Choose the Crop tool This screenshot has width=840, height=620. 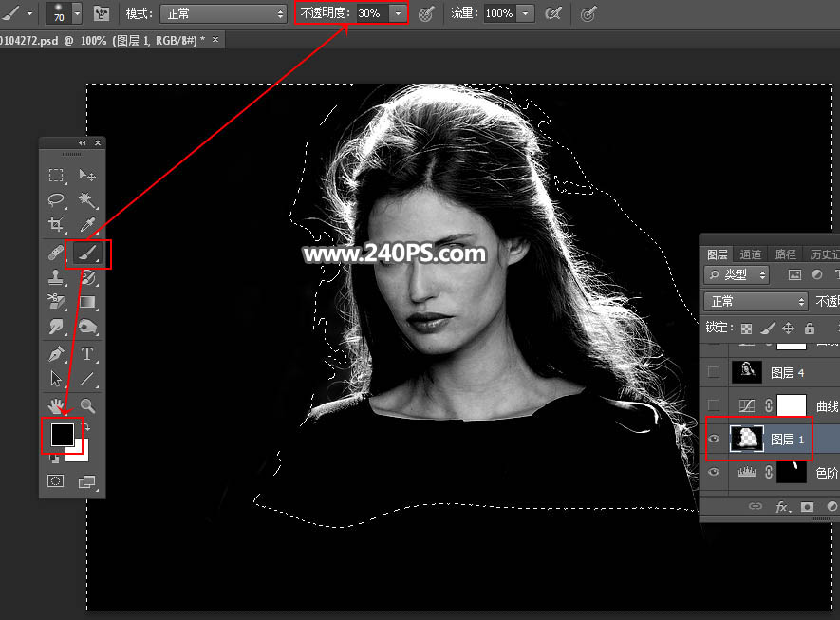tap(56, 226)
